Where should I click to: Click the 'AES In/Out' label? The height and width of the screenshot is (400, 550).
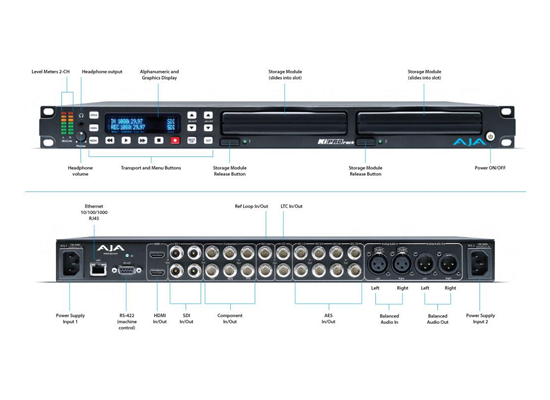(x=328, y=319)
